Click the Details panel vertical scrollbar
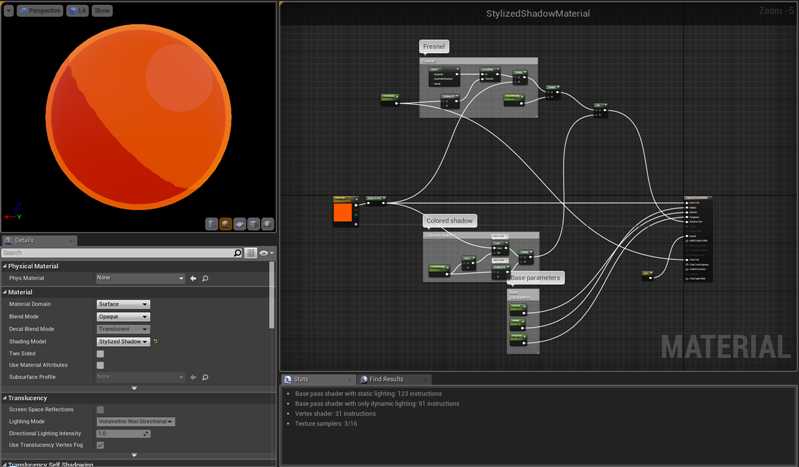The height and width of the screenshot is (467, 799). tap(272, 296)
